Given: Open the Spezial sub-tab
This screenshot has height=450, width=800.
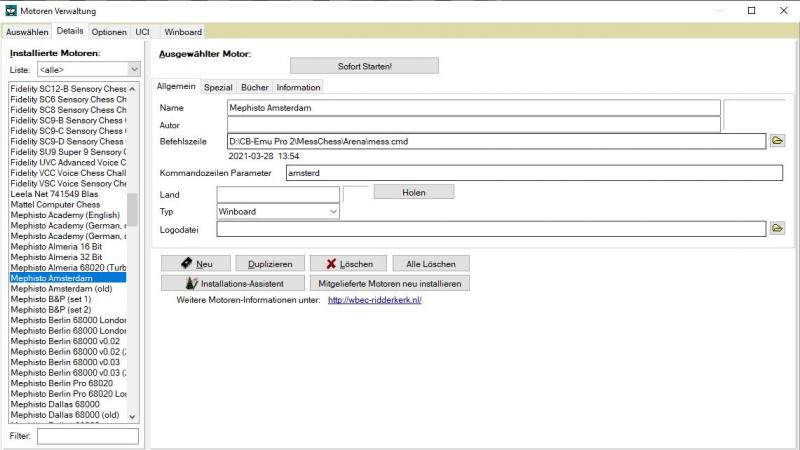Looking at the screenshot, I should click(218, 88).
